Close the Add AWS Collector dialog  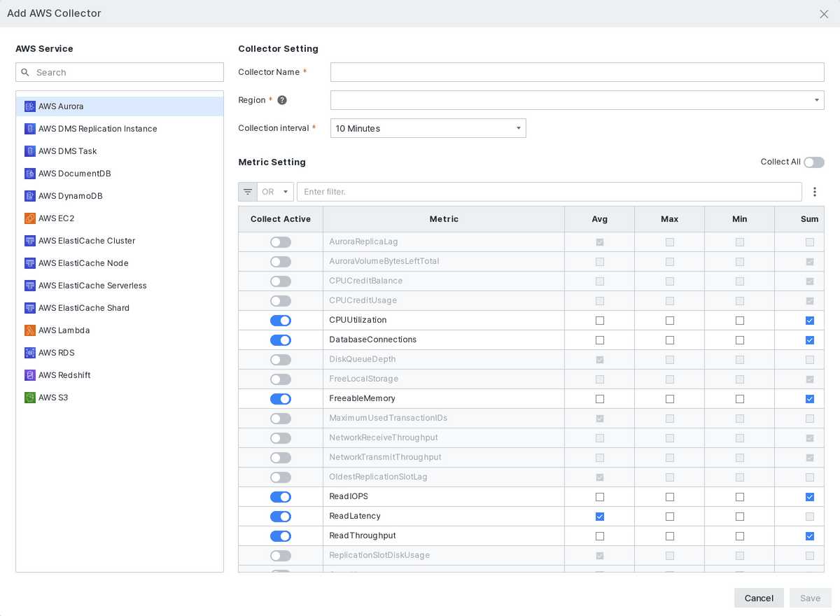pyautogui.click(x=824, y=14)
